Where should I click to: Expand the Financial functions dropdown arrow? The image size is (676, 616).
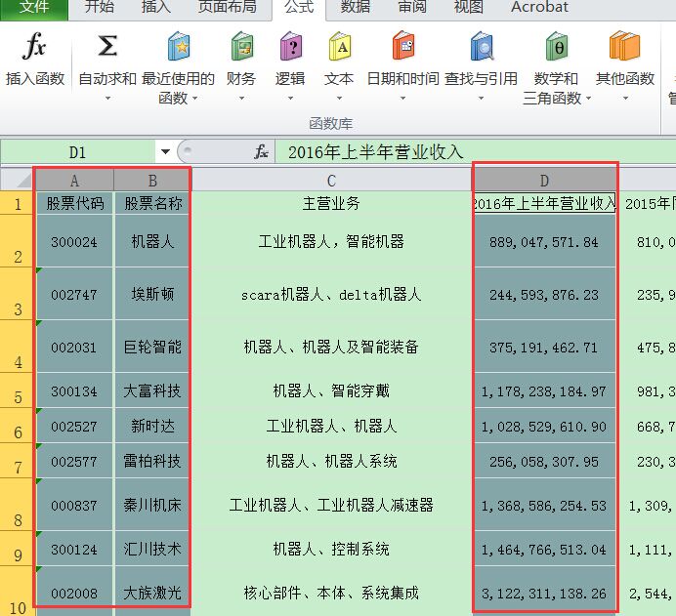tap(241, 99)
